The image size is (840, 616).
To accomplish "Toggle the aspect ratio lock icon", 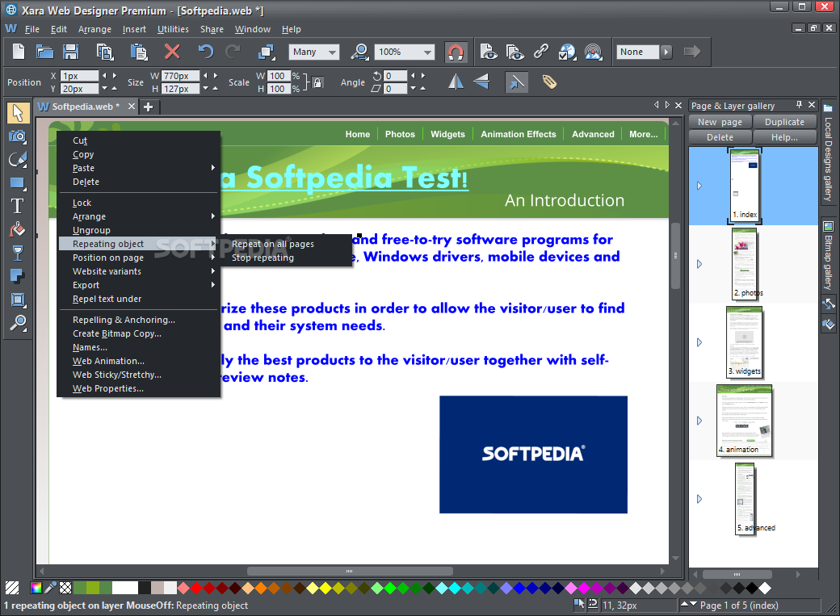I will 317,82.
